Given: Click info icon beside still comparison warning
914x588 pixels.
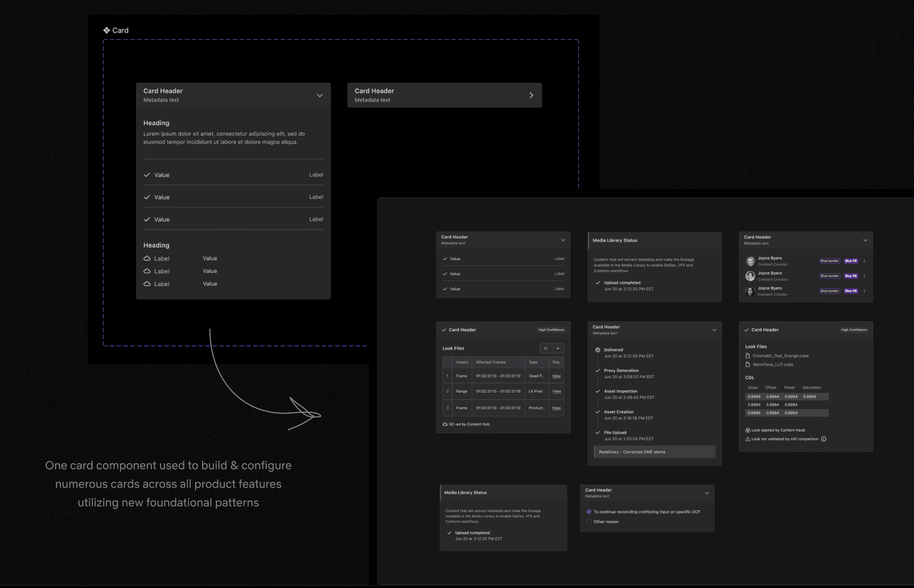Looking at the screenshot, I should click(824, 439).
